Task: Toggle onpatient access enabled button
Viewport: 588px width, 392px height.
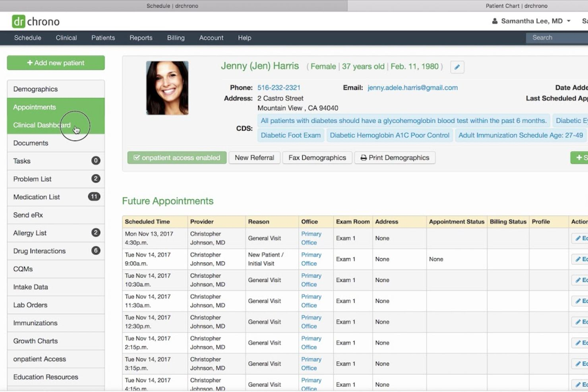Action: click(x=177, y=158)
